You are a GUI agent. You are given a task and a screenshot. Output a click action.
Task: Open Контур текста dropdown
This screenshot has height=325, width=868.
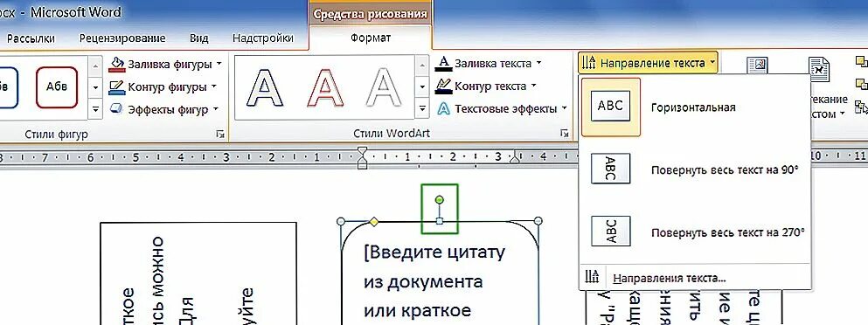pos(486,86)
